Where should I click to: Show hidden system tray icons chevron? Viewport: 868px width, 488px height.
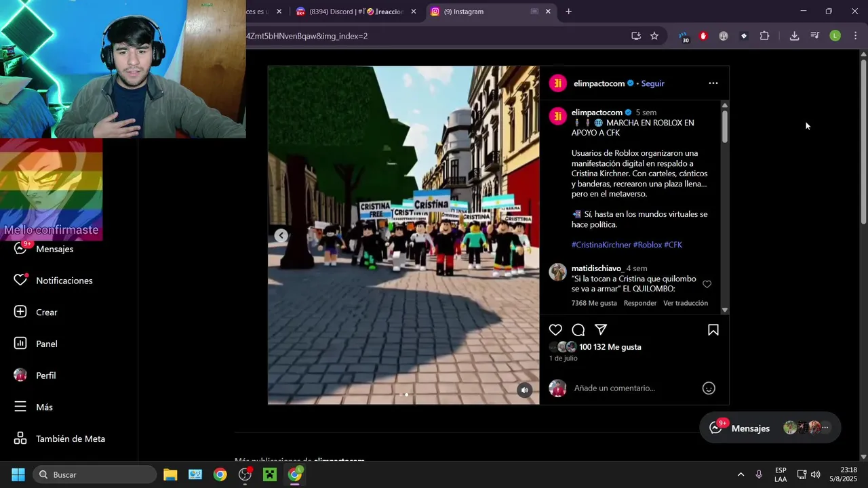(x=741, y=474)
